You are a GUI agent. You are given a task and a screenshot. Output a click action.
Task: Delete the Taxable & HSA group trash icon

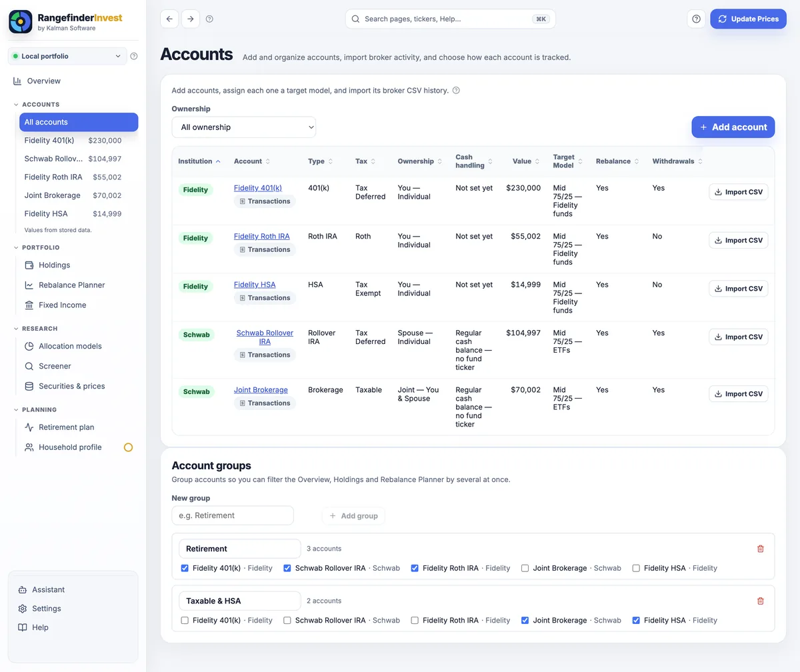tap(761, 601)
